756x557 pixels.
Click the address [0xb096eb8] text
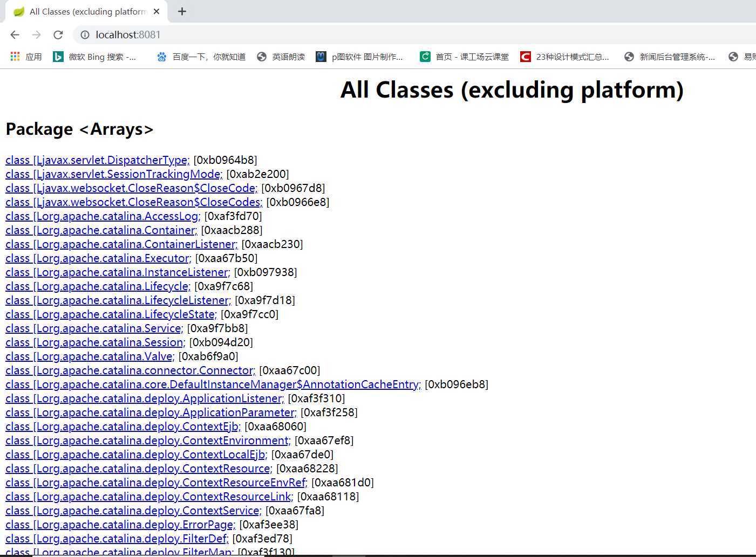457,384
